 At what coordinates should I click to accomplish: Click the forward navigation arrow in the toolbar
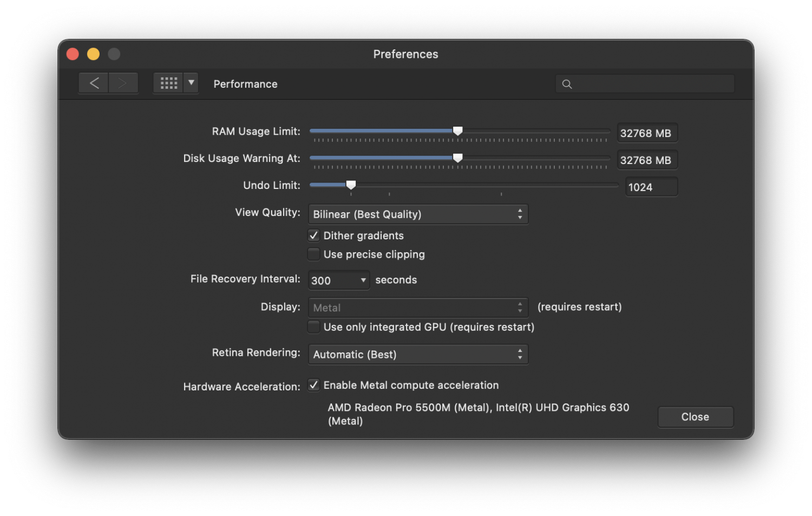123,82
